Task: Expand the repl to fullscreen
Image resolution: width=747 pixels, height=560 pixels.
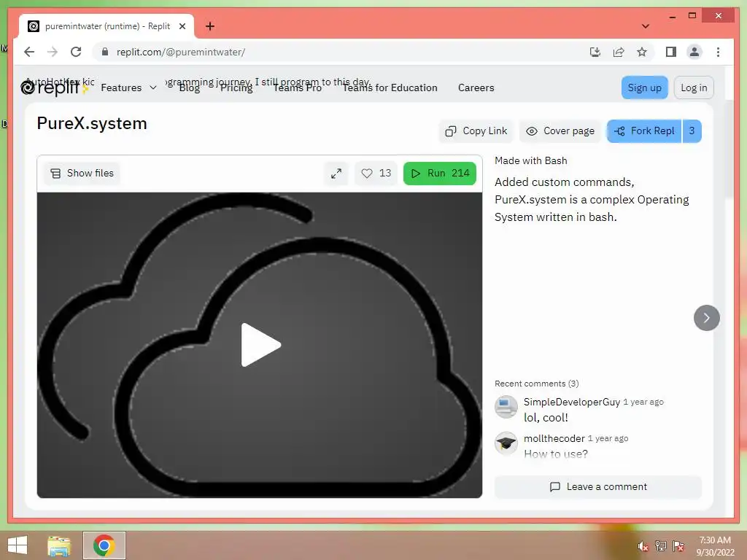Action: tap(336, 174)
